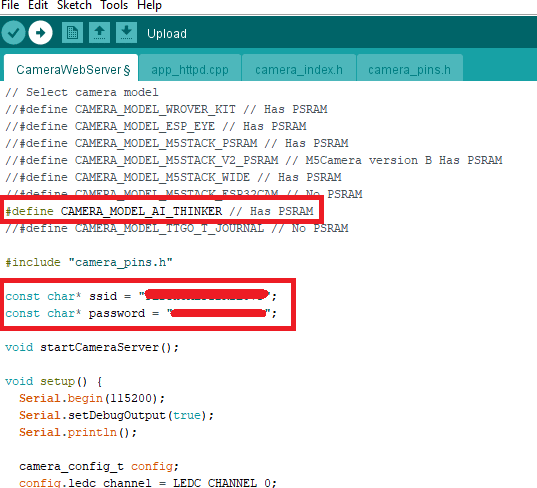Open the Edit menu
The width and height of the screenshot is (537, 488).
(38, 5)
